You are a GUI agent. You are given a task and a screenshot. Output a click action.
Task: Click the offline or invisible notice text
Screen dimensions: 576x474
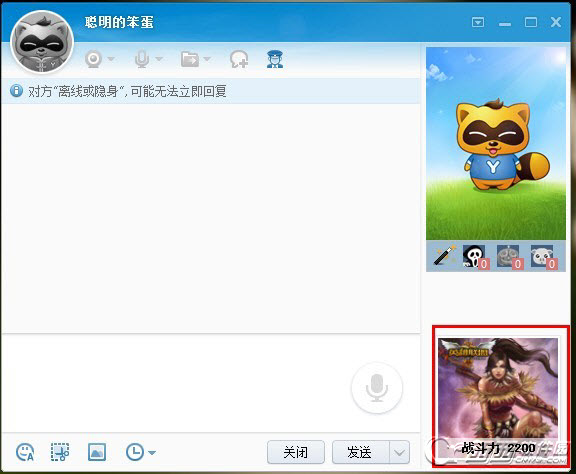coord(127,91)
